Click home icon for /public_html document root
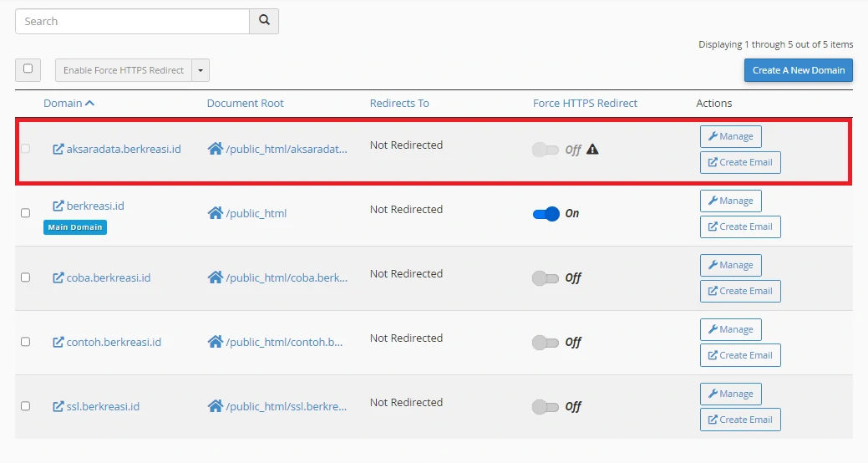The height and width of the screenshot is (463, 868). tap(216, 213)
